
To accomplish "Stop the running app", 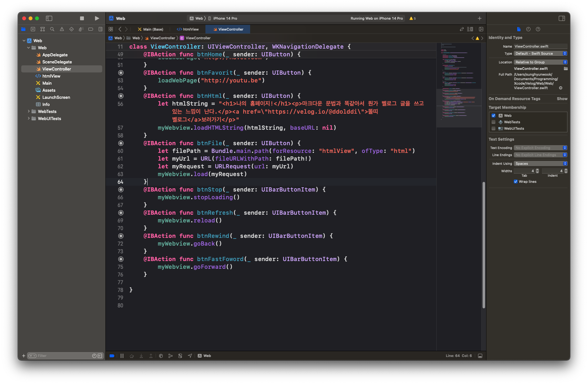I will pos(82,18).
